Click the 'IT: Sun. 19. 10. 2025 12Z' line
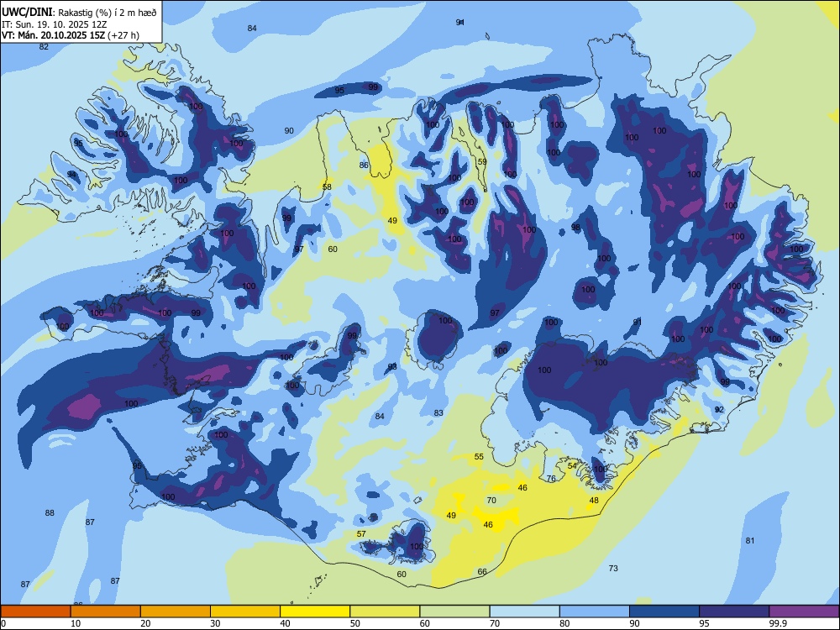 tap(52, 24)
